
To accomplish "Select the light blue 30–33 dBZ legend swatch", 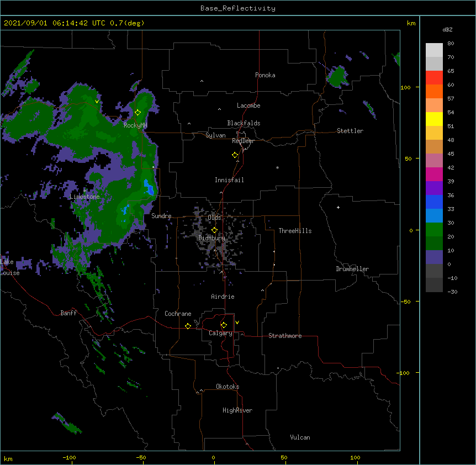I will (x=434, y=216).
